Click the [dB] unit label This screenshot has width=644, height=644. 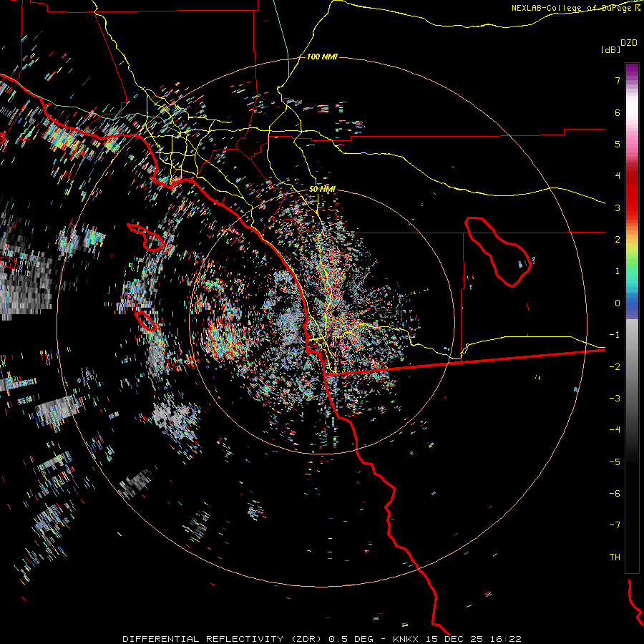[x=611, y=49]
